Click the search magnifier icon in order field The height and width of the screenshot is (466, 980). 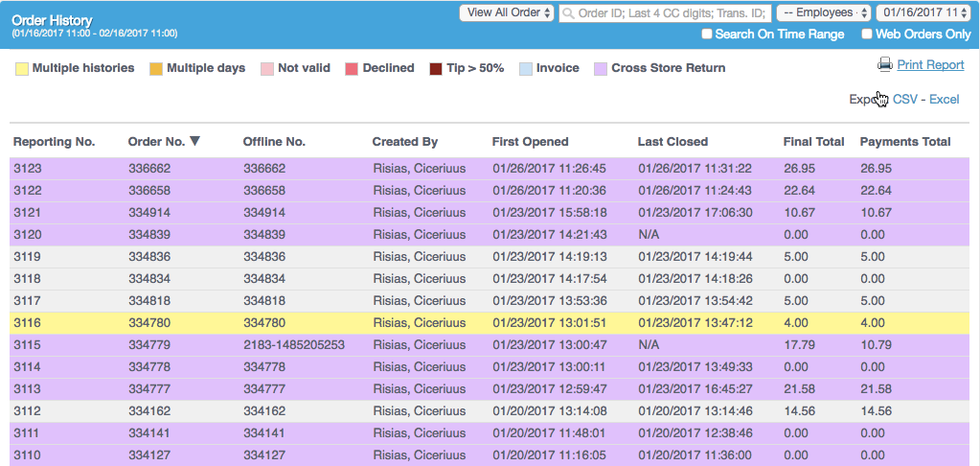click(569, 13)
